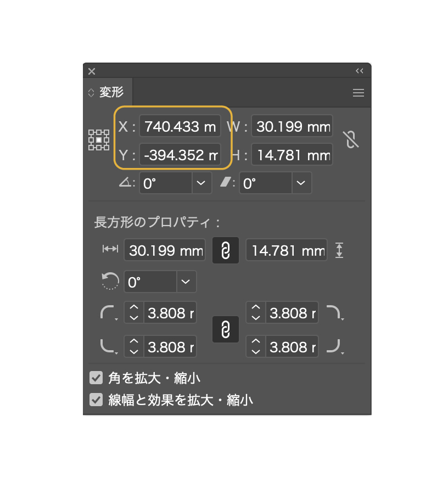The height and width of the screenshot is (483, 448).
Task: Click the reference point locator grid icon
Action: point(99,140)
